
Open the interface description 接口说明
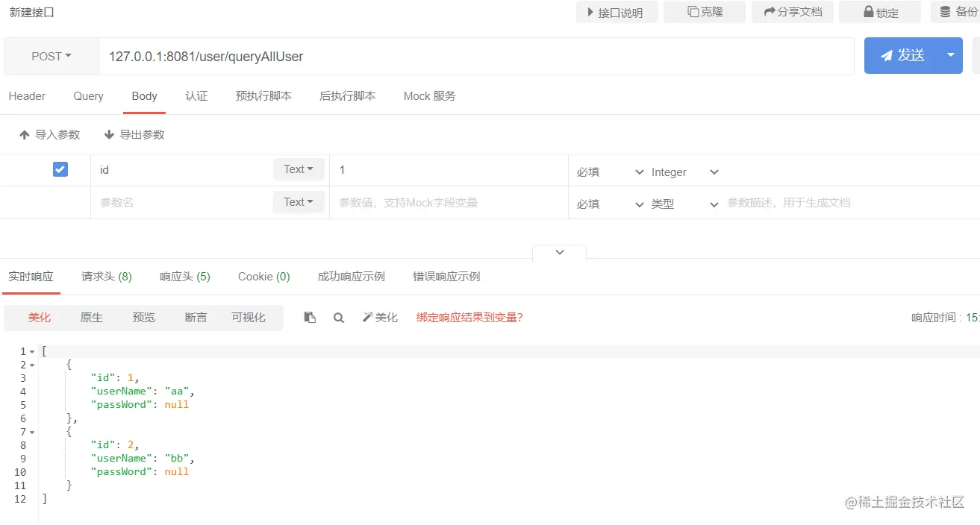click(x=617, y=12)
